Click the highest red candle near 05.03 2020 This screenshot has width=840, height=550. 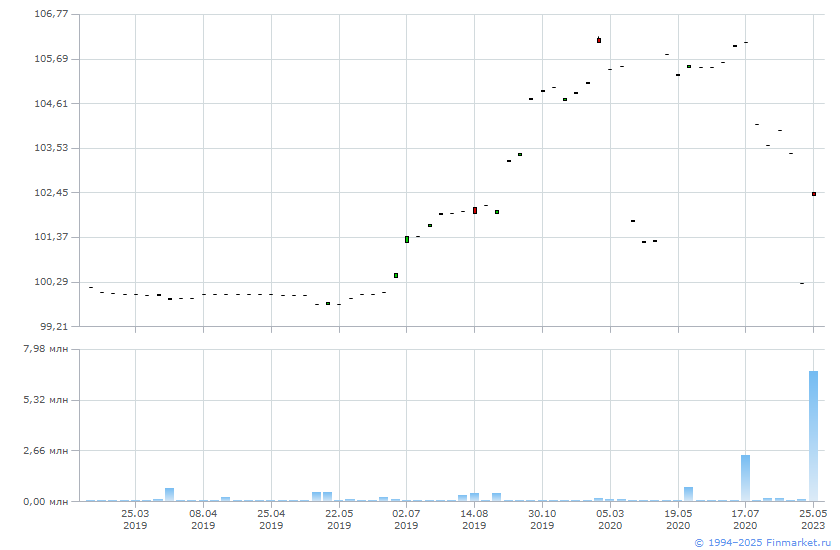(599, 40)
